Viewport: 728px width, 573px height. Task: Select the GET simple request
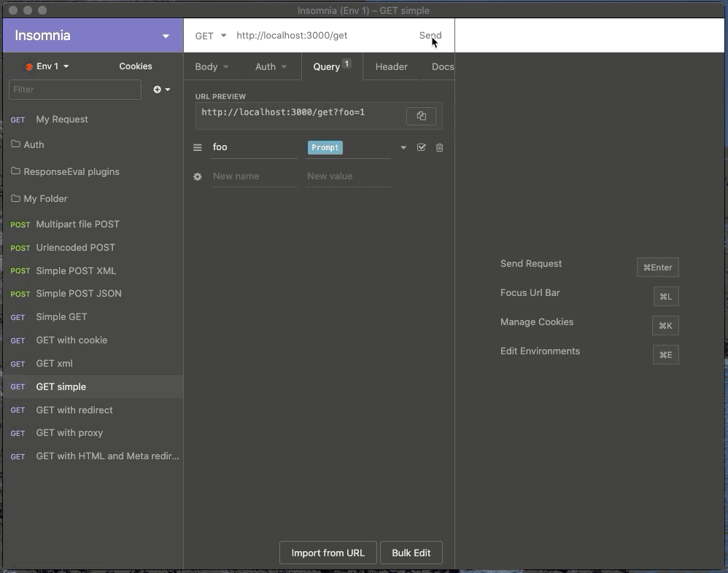(93, 386)
